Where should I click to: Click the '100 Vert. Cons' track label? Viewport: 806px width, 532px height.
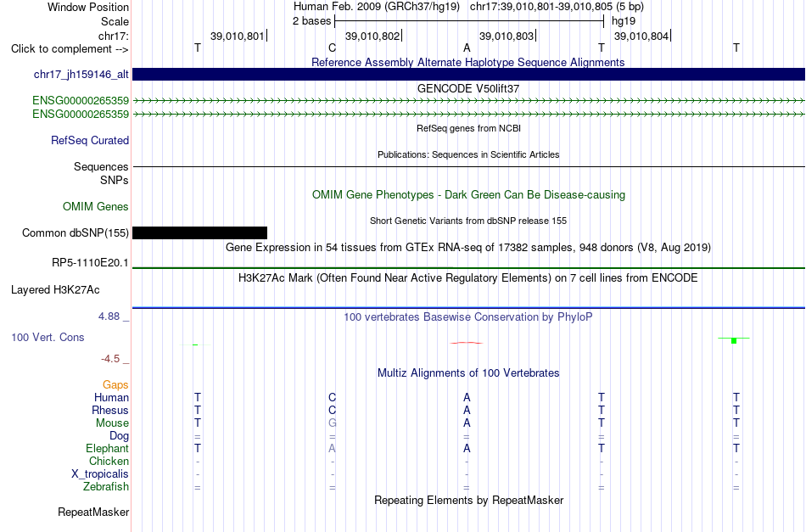coord(48,337)
